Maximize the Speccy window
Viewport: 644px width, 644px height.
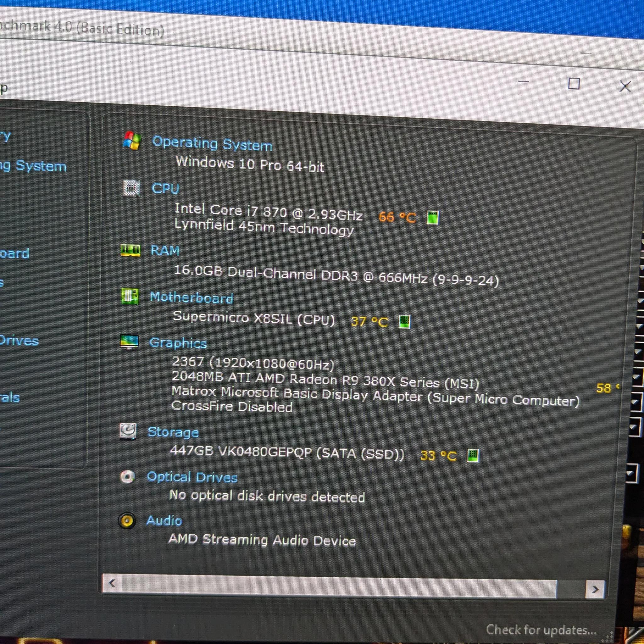pos(574,84)
